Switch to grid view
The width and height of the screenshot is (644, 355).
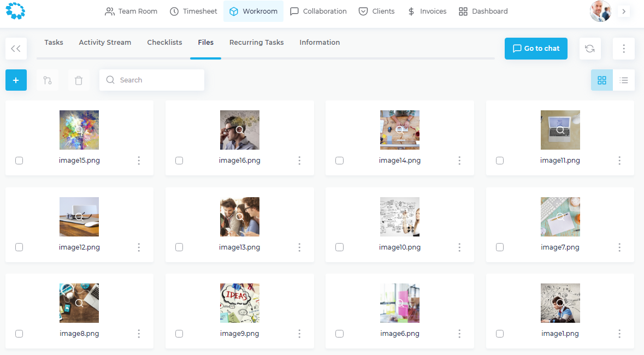[x=602, y=80]
